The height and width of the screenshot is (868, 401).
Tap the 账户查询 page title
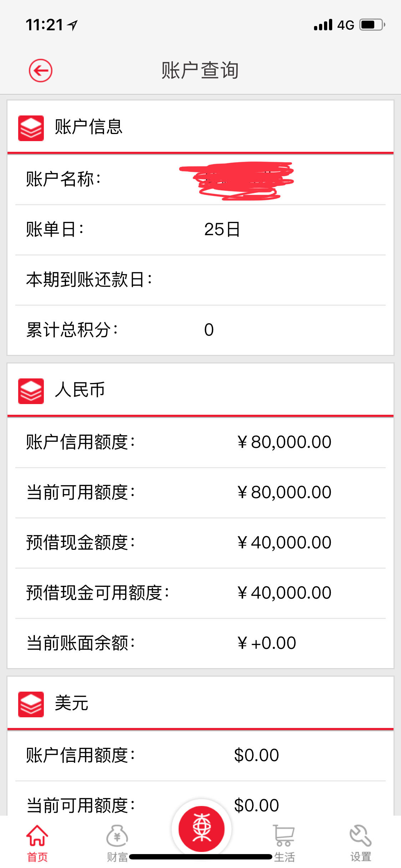point(200,70)
